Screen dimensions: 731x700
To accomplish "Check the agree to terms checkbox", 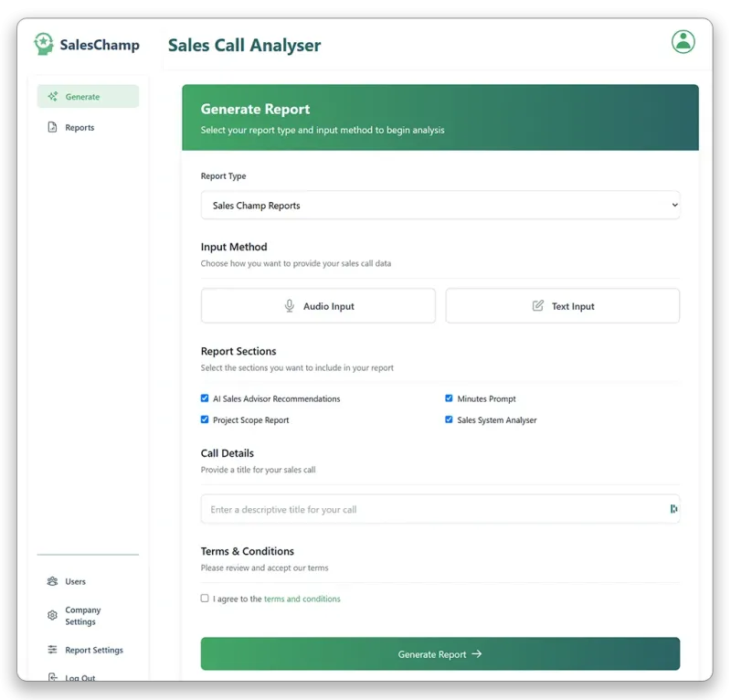I will [x=205, y=599].
